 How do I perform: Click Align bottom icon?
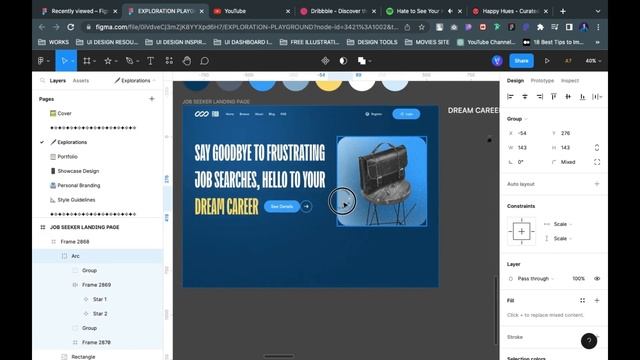(582, 96)
